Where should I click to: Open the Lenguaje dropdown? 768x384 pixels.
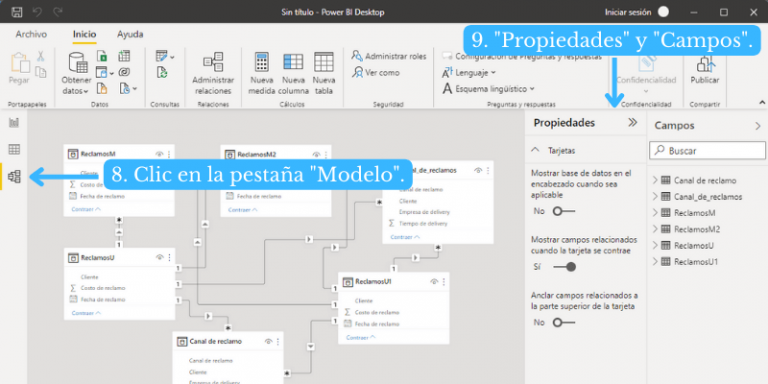click(469, 72)
